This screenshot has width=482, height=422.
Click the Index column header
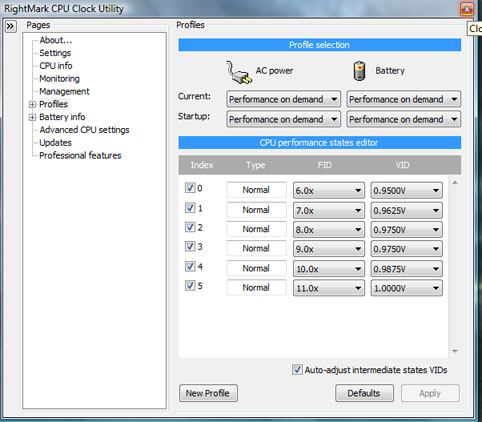(202, 165)
